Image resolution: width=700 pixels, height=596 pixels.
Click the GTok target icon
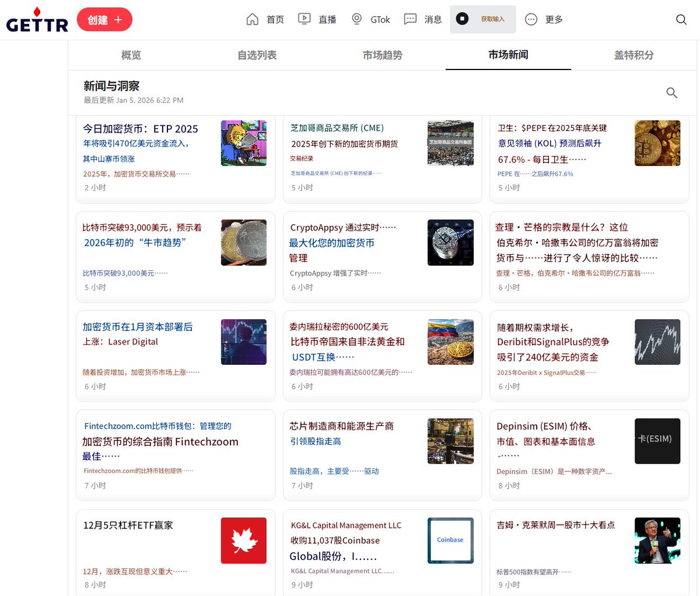coord(356,19)
